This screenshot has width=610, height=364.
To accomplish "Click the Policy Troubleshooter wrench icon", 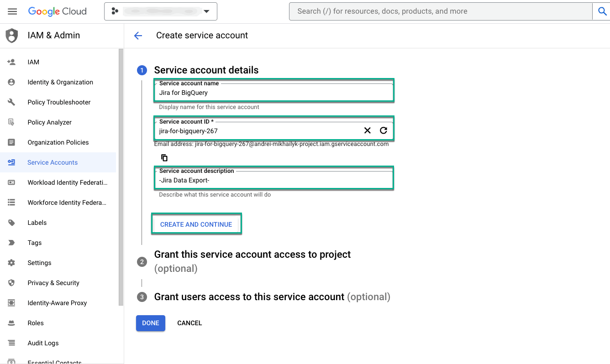I will (x=11, y=102).
